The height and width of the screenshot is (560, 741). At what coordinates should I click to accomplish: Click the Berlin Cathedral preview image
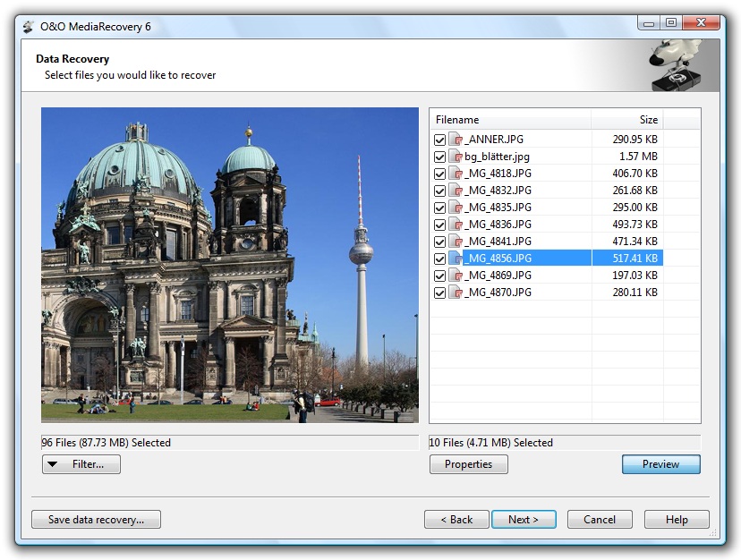tap(230, 265)
